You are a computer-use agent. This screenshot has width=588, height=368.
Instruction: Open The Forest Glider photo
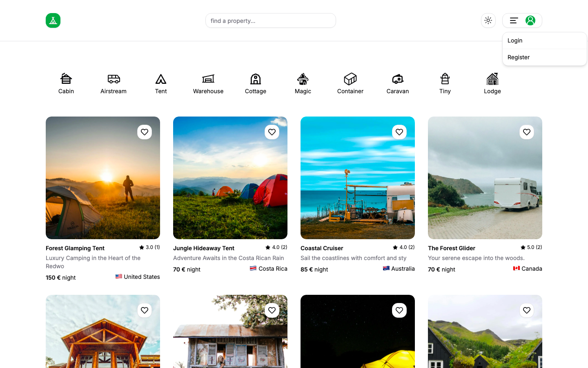point(485,178)
